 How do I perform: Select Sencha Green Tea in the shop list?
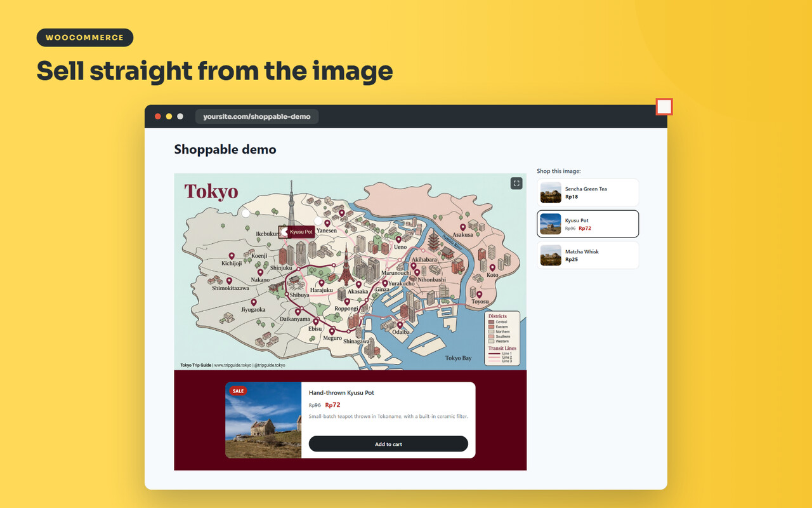point(587,192)
